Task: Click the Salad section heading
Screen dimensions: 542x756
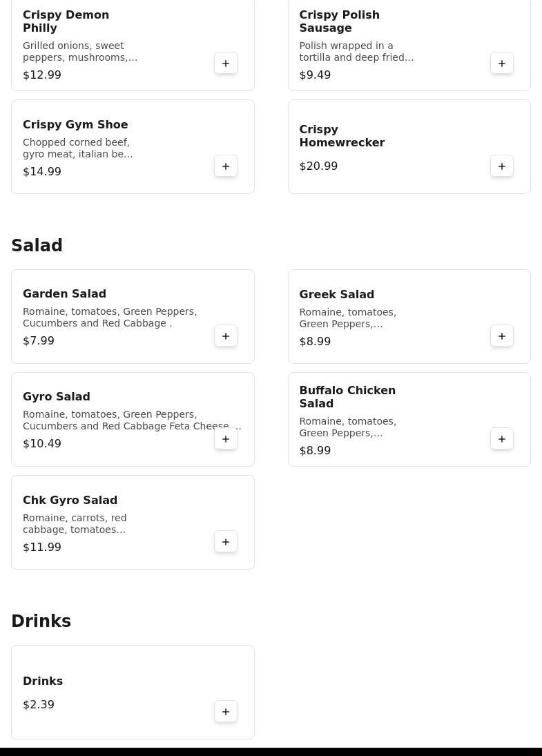Action: tap(37, 245)
